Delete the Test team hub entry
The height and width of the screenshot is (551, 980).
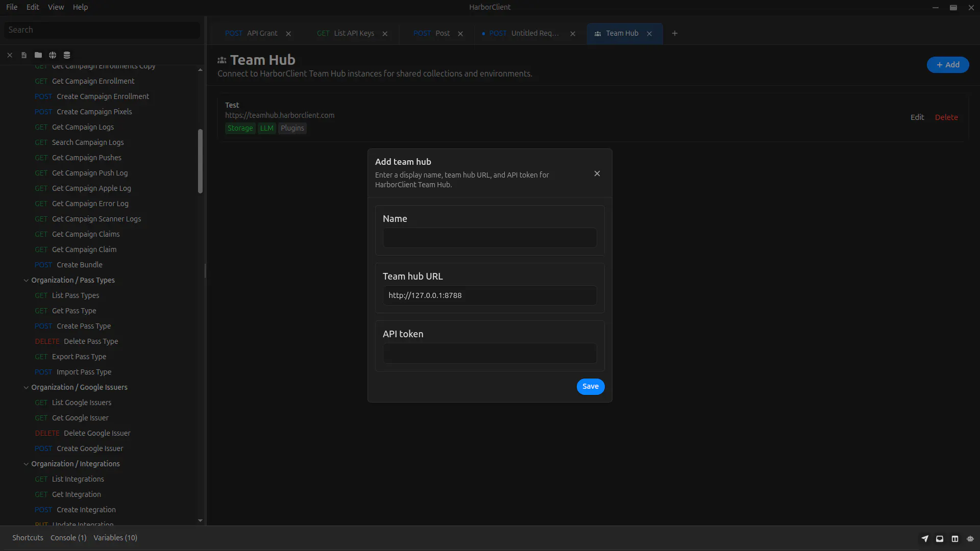[x=946, y=117]
